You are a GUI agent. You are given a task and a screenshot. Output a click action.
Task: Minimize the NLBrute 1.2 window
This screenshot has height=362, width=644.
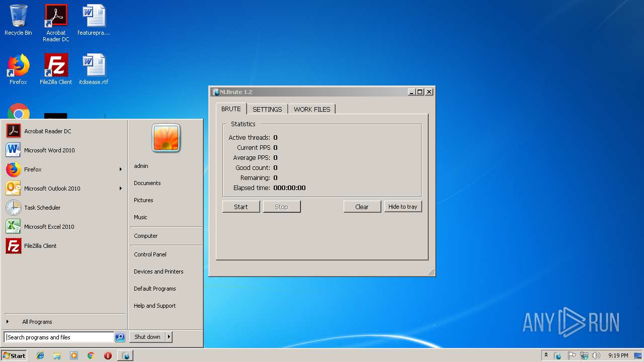pos(412,92)
